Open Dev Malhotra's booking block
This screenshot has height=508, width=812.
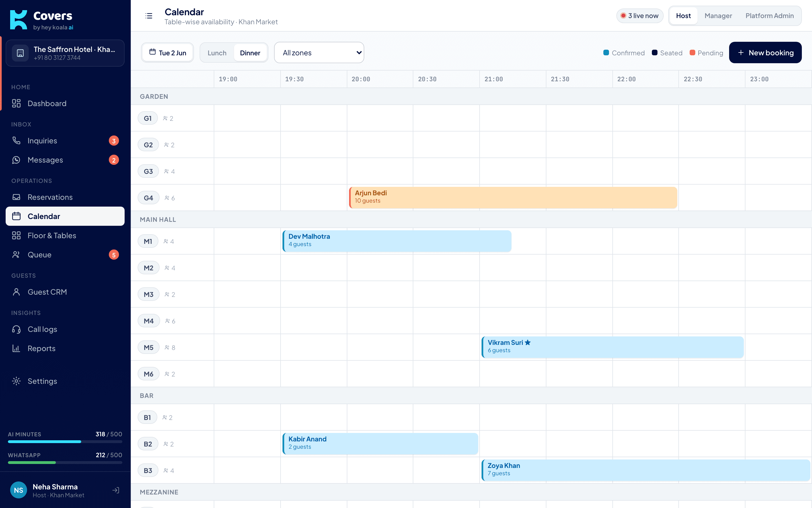coord(397,241)
